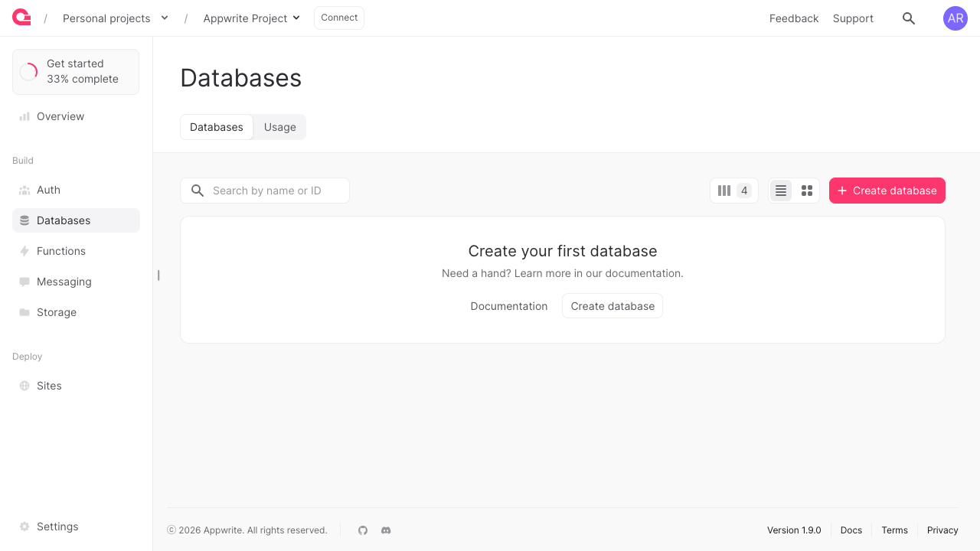Click Support in the header
This screenshot has height=551, width=980.
(853, 18)
